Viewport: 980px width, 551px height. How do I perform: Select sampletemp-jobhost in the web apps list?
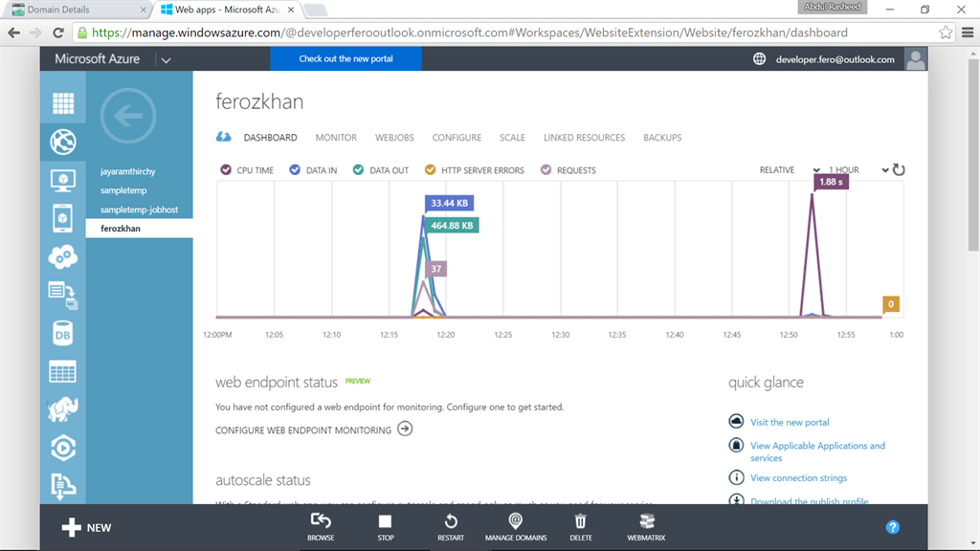[x=140, y=209]
